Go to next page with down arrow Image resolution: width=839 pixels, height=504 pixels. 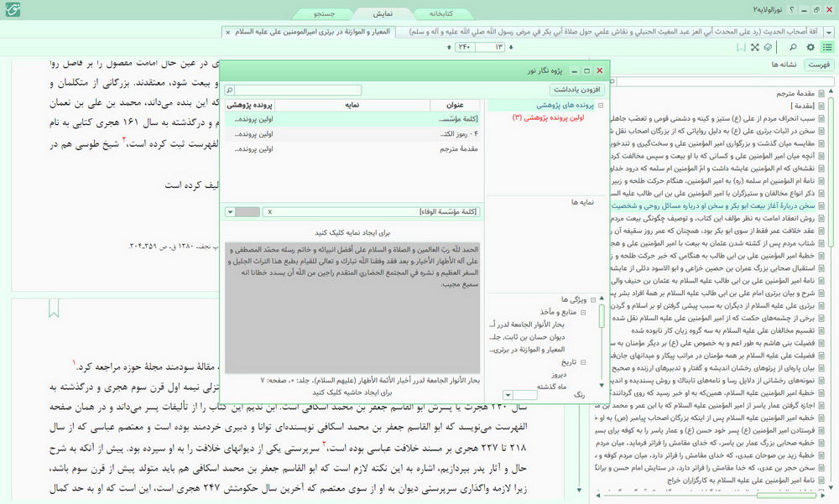(511, 48)
